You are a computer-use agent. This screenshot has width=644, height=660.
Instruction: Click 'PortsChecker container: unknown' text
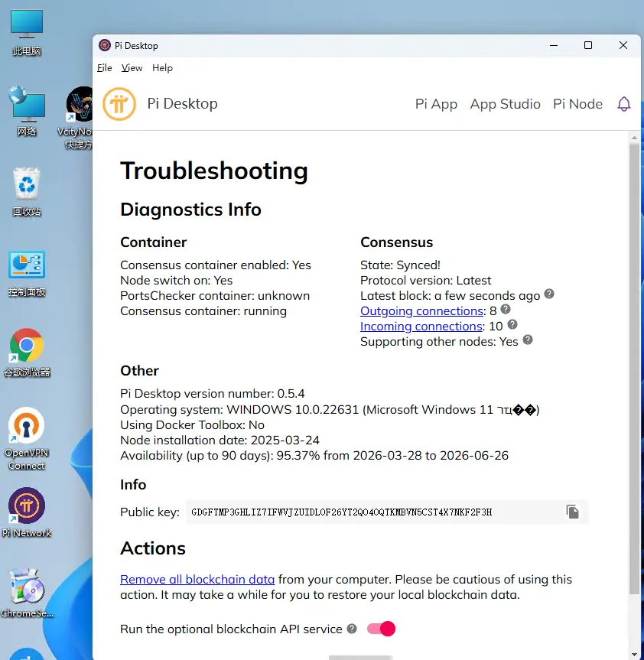click(215, 295)
